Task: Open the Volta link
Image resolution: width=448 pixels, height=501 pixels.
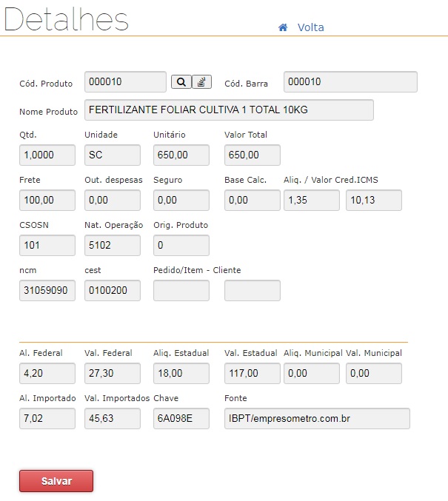Action: point(310,27)
